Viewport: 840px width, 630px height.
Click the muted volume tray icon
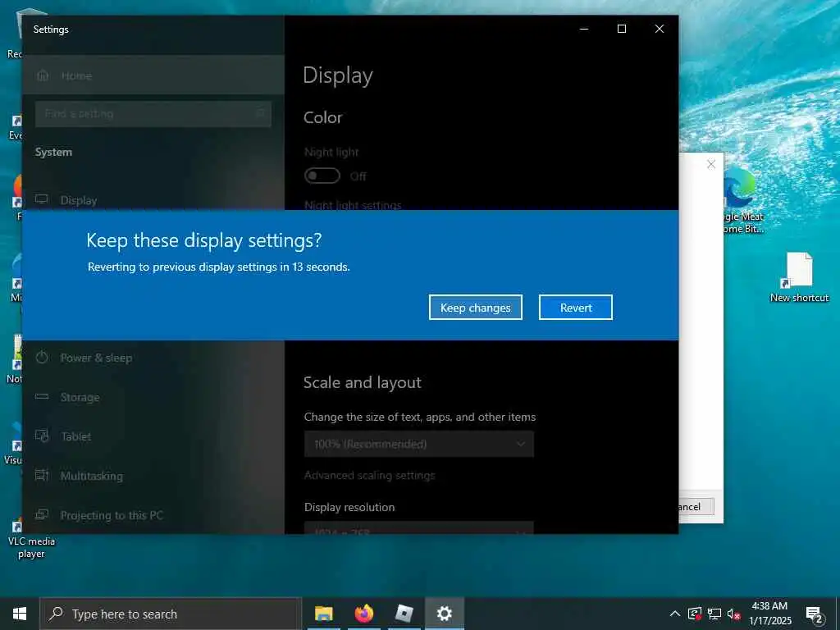(734, 614)
